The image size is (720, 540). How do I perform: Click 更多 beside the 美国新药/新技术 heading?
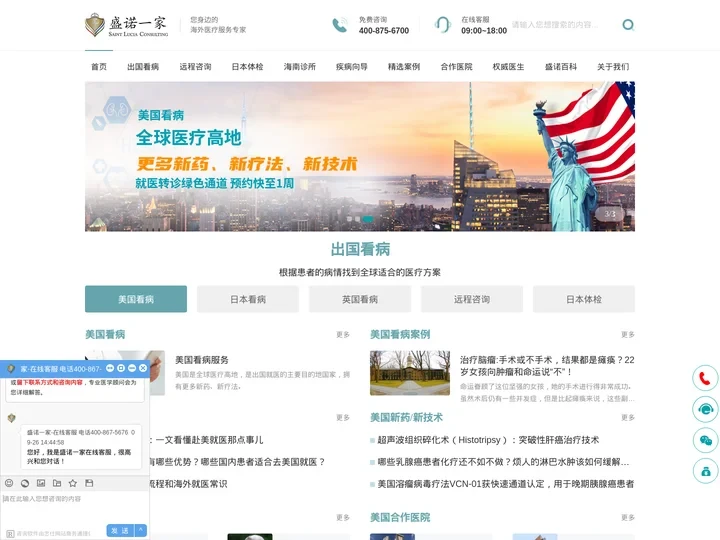628,417
